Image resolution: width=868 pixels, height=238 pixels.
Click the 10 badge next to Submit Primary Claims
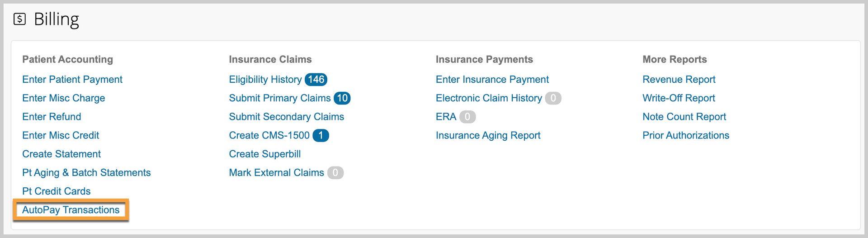(342, 98)
